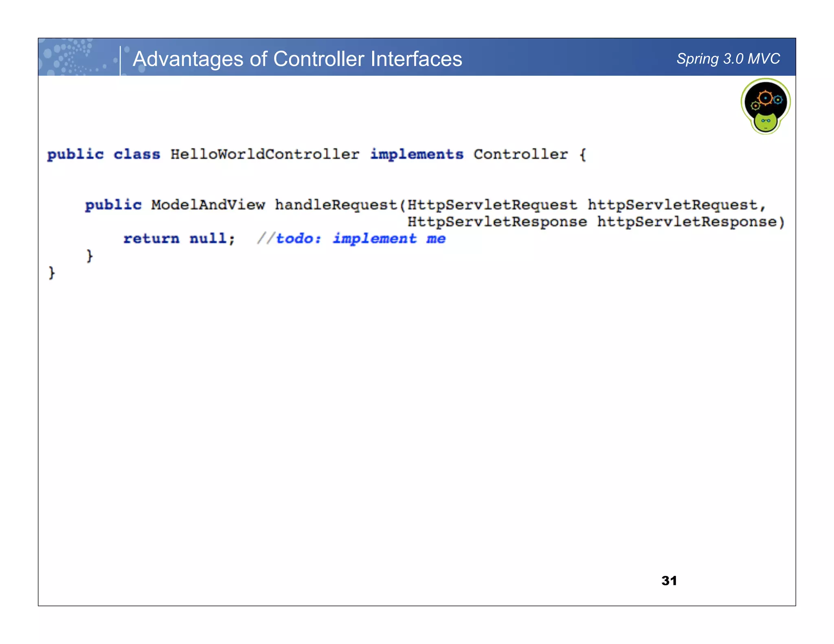Click the 'Controller' interface name
Image resolution: width=834 pixels, height=644 pixels.
click(x=520, y=154)
